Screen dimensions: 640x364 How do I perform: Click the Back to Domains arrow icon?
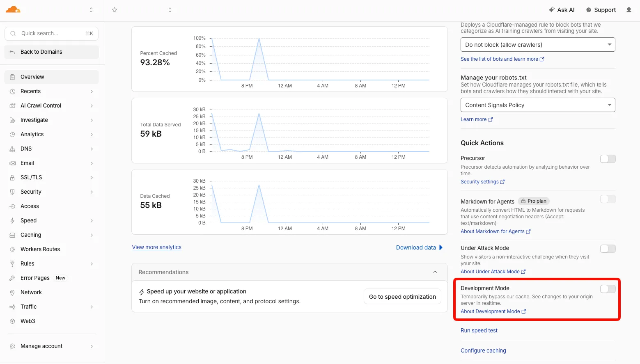coord(12,52)
